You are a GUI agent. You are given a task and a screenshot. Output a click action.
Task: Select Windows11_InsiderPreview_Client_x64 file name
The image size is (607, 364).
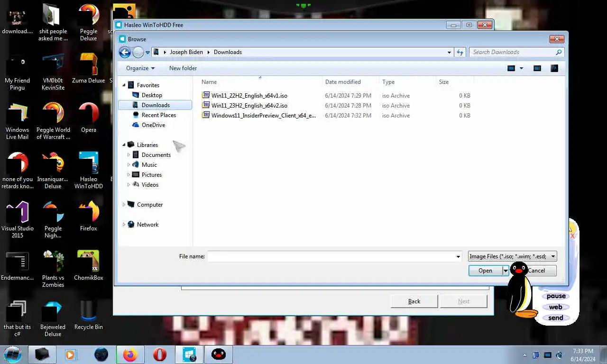[x=264, y=116]
